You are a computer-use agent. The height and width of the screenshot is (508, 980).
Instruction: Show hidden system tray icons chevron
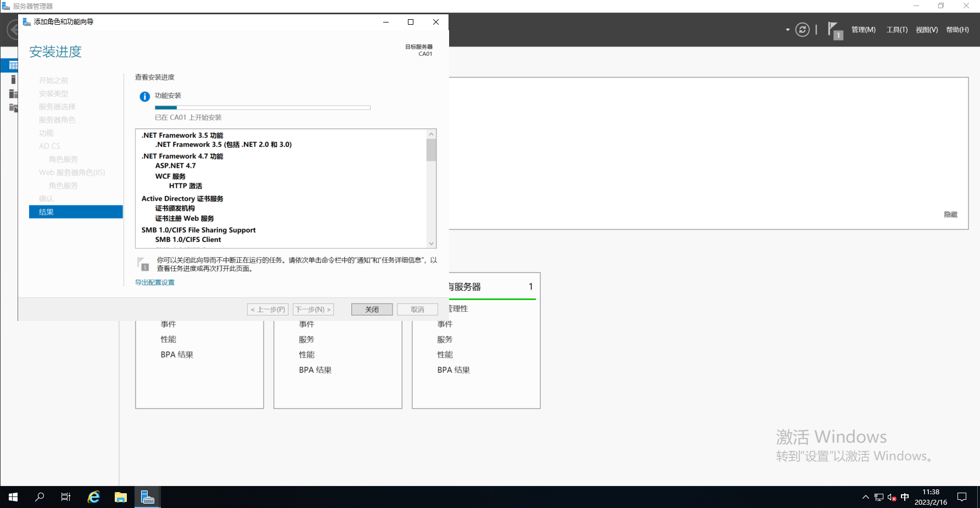(x=866, y=497)
